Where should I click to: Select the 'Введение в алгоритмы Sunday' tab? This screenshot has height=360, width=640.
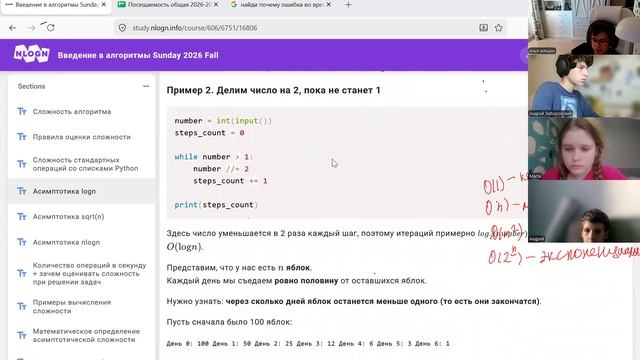[56, 5]
